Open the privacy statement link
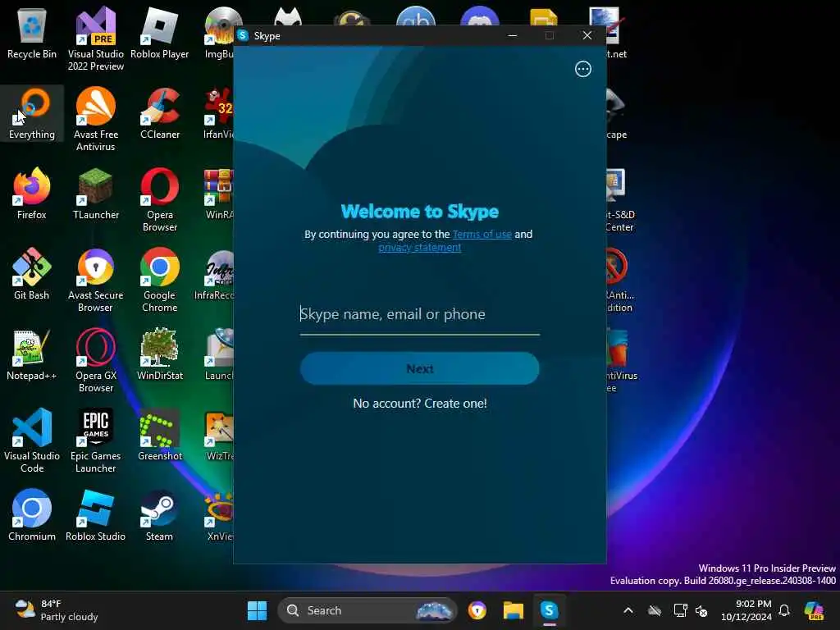This screenshot has height=630, width=840. tap(419, 248)
